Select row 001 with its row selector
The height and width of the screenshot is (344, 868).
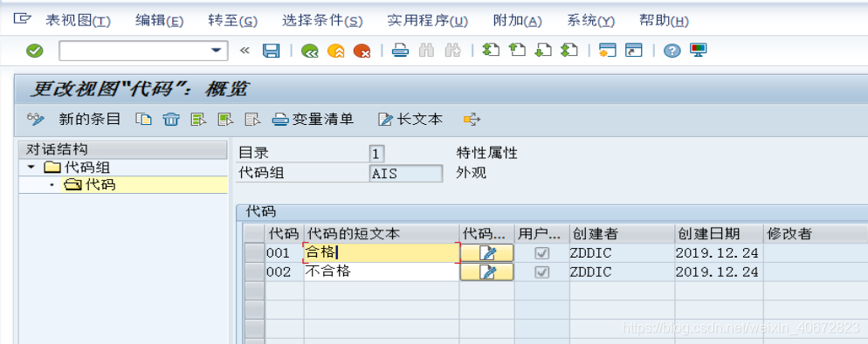point(255,252)
